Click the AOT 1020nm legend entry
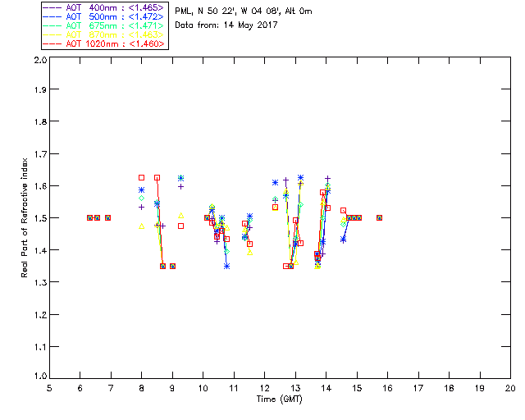Screen dimensions: 525x420 point(104,43)
